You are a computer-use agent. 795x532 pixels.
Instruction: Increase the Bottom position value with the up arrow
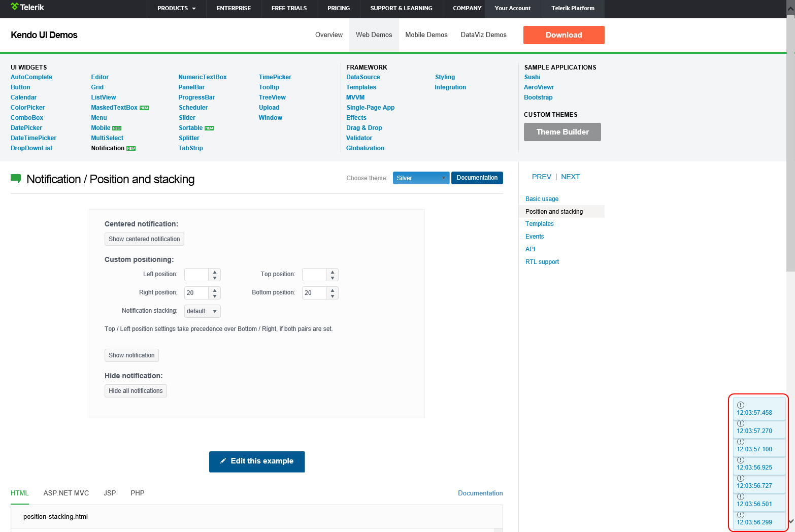pyautogui.click(x=333, y=290)
